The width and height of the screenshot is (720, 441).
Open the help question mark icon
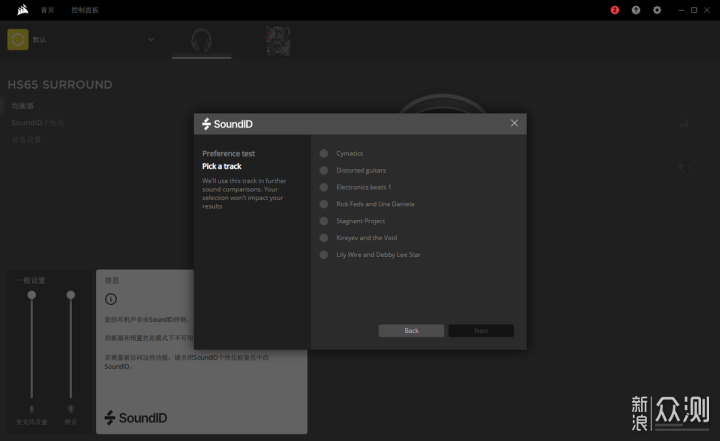pos(636,10)
